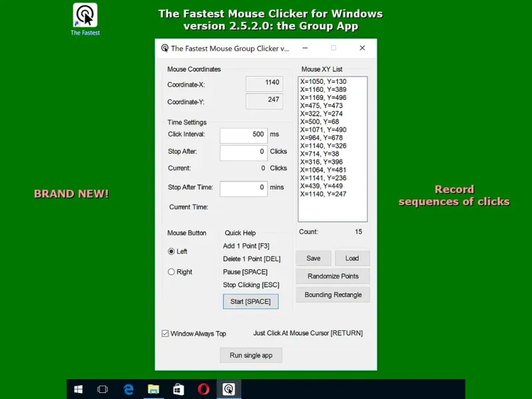Open File Explorer from the taskbar
The height and width of the screenshot is (399, 532).
(154, 389)
